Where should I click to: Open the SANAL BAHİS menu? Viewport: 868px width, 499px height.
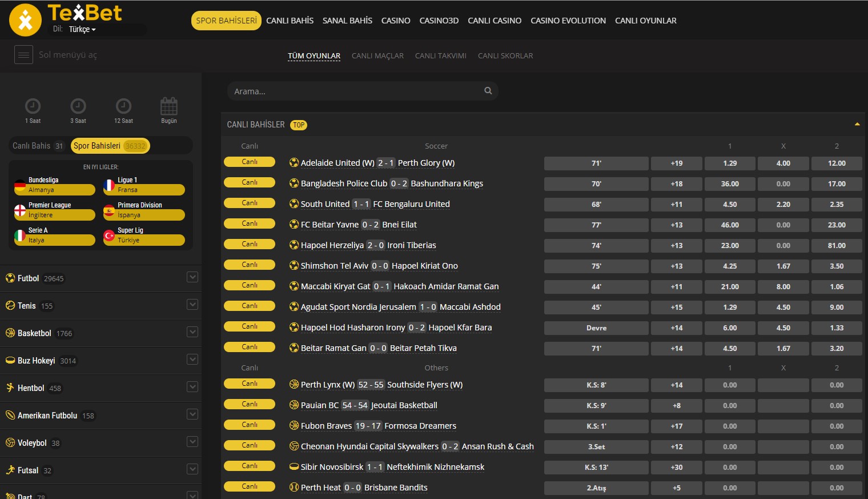click(347, 21)
